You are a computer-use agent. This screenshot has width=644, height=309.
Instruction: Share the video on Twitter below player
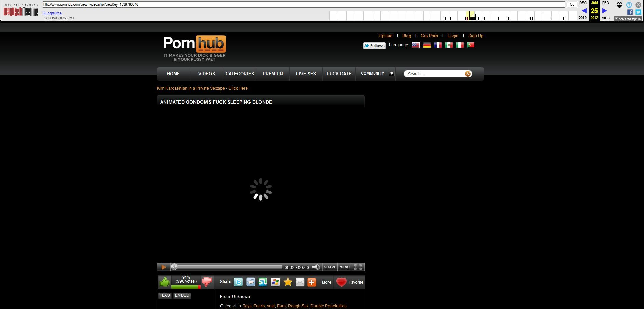[x=238, y=282]
